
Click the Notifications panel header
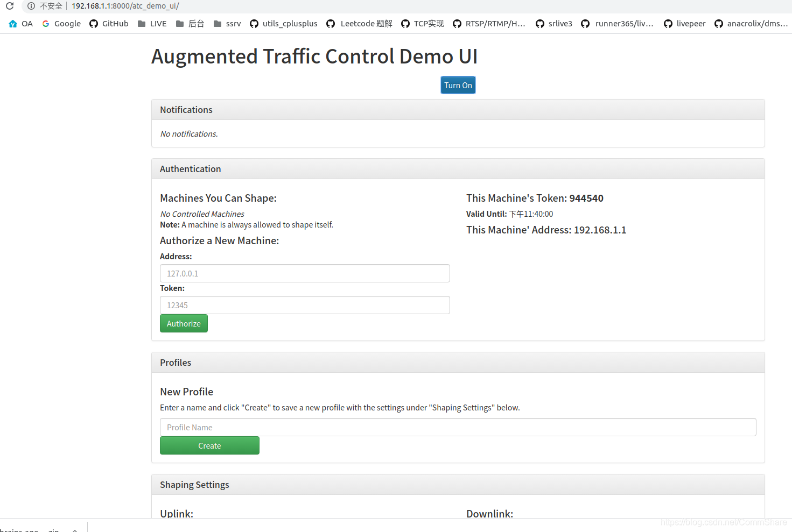458,110
